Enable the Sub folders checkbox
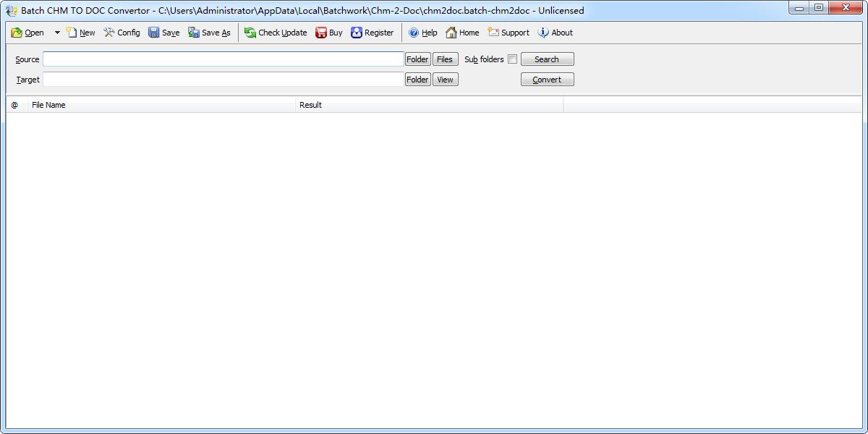The height and width of the screenshot is (434, 868). tap(512, 59)
